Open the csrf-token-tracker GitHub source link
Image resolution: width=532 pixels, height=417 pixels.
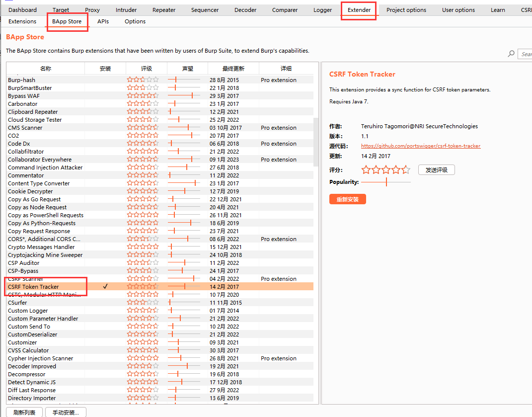421,146
